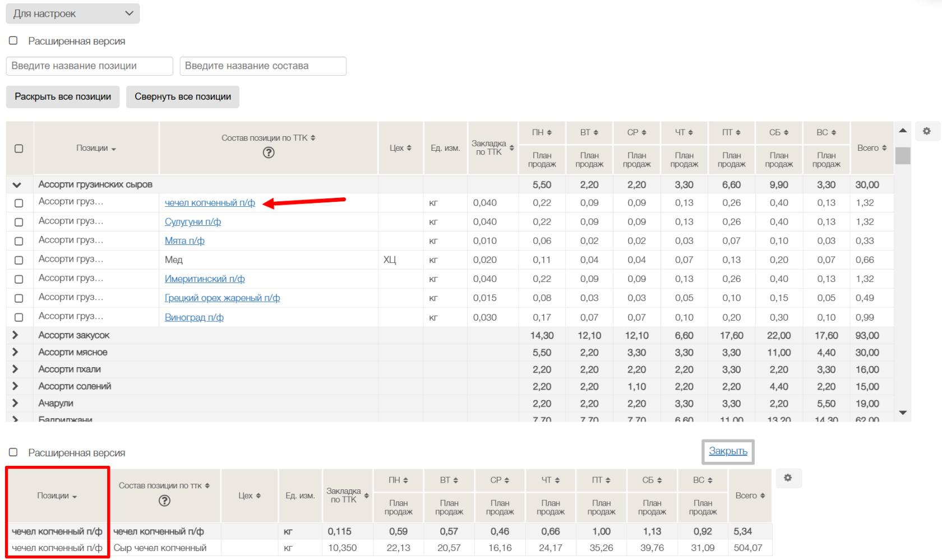
Task: Open Позиции header menu in lower table
Action: (57, 496)
